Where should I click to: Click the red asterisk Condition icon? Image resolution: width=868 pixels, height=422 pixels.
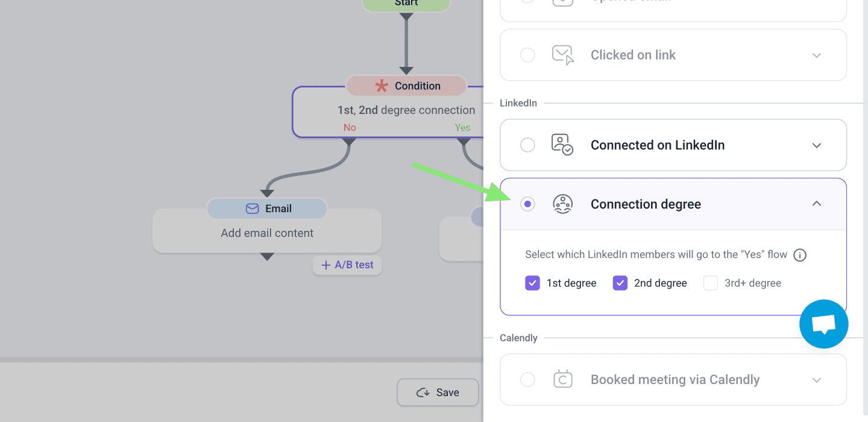point(382,86)
